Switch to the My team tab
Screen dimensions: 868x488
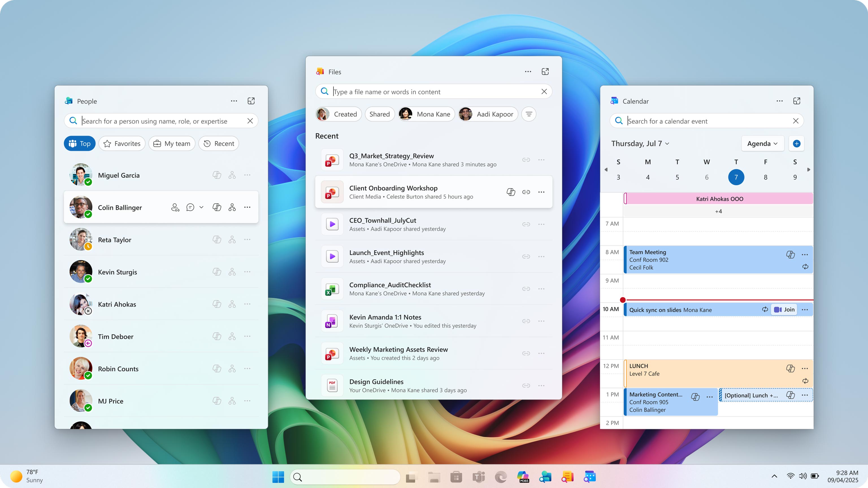click(172, 143)
